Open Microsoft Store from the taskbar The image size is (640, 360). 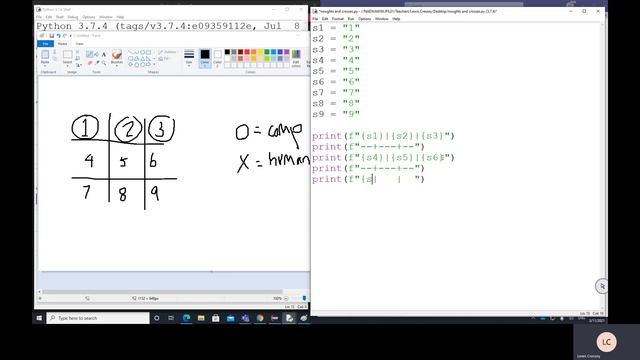point(216,318)
